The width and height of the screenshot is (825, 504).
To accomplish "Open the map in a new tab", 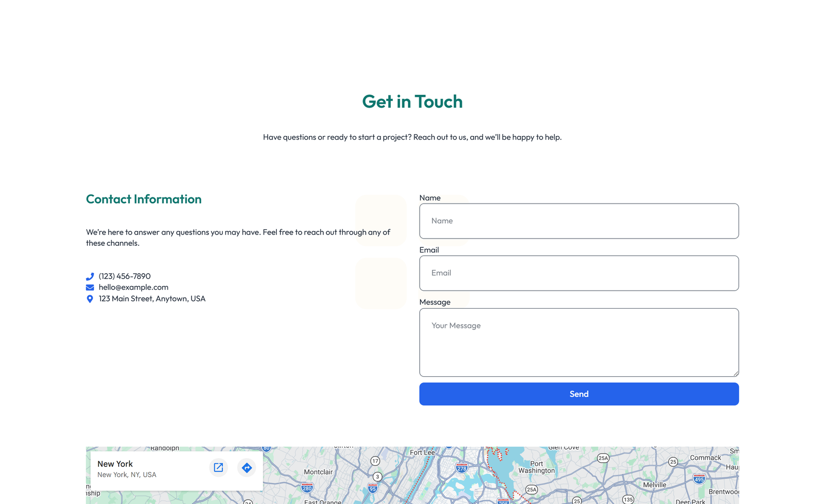I will point(218,467).
